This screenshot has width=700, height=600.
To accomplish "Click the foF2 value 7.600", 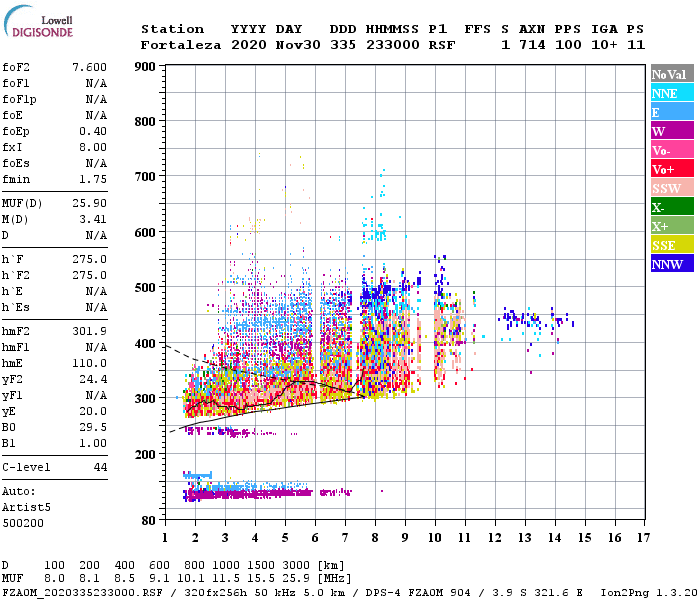I will click(90, 67).
